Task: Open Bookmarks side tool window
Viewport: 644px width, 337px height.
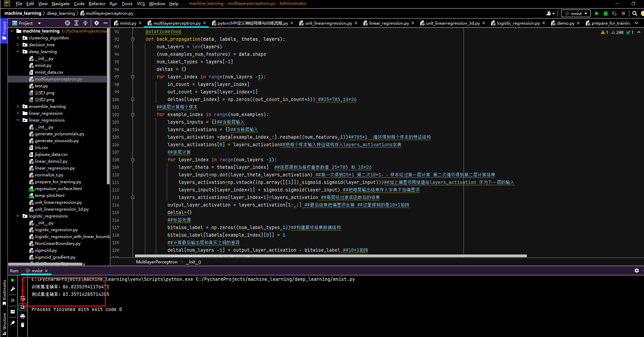Action: 4,293
